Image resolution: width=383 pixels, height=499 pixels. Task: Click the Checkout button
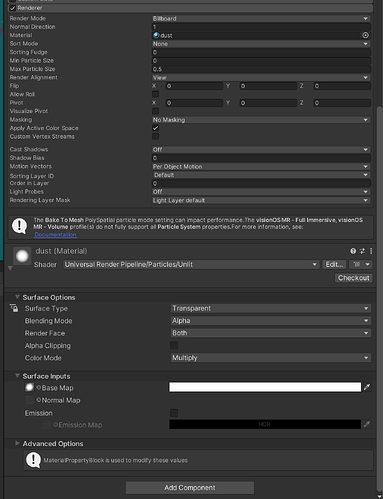353,278
